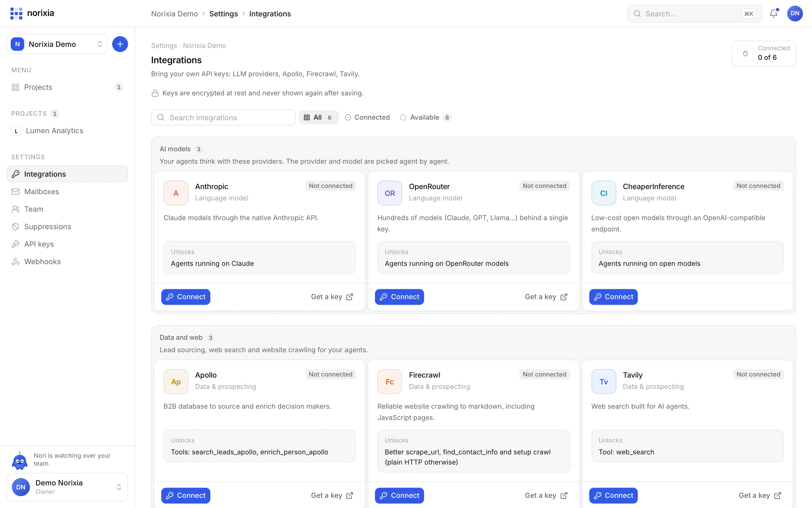Screen dimensions: 812x508
Task: Select the All filter tab
Action: (x=318, y=117)
